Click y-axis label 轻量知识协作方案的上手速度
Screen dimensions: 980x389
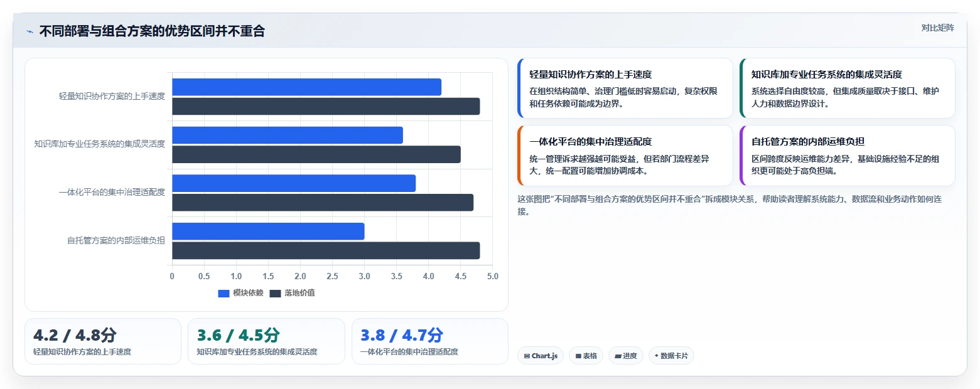(112, 96)
